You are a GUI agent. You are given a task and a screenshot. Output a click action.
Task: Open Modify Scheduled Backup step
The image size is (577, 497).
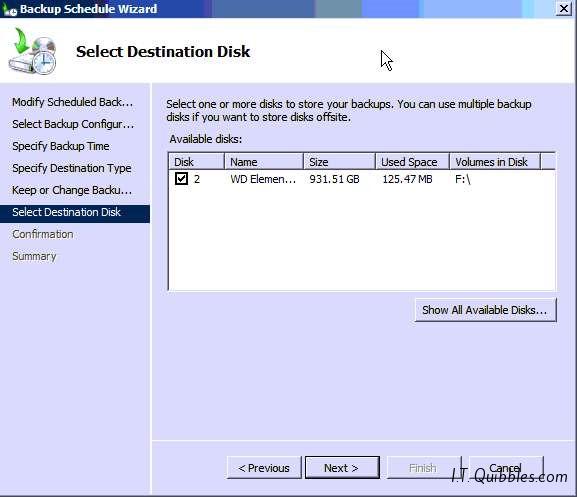tap(72, 102)
